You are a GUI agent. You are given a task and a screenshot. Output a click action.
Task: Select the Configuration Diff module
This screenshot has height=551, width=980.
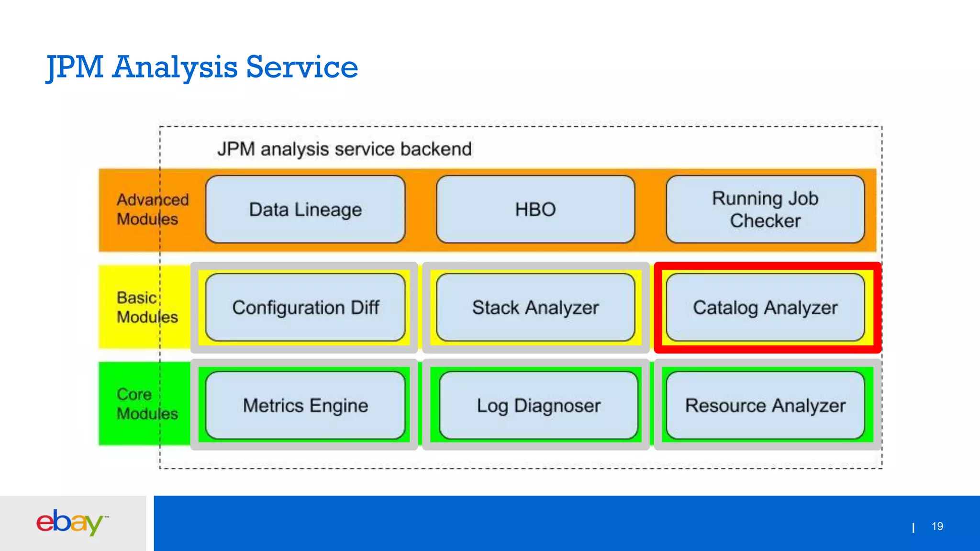pos(305,308)
